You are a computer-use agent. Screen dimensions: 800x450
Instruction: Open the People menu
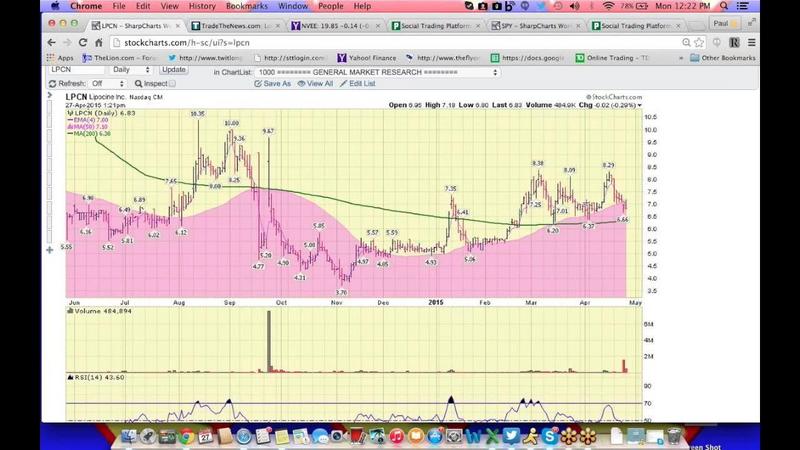331,6
